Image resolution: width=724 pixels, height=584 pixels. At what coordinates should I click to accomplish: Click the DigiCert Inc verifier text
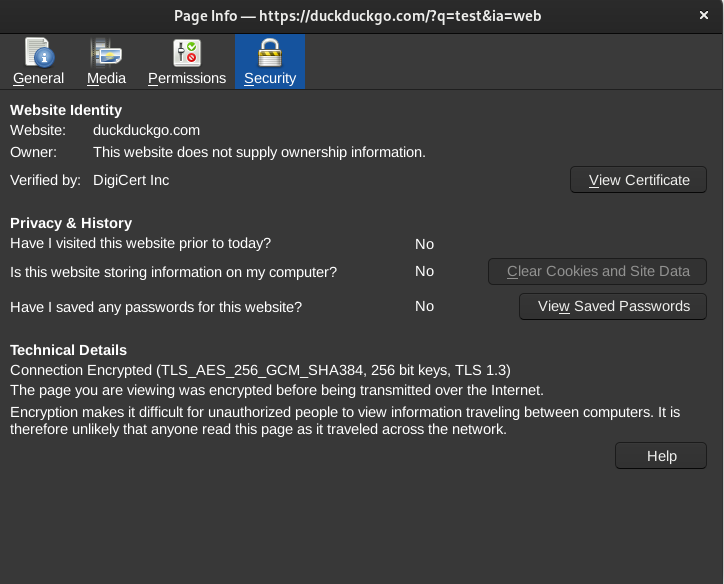tap(131, 180)
